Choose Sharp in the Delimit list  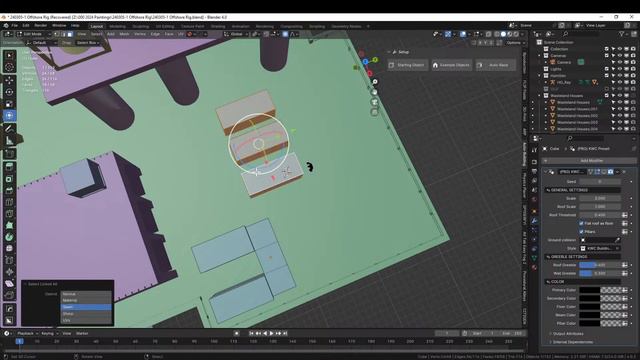click(x=86, y=313)
